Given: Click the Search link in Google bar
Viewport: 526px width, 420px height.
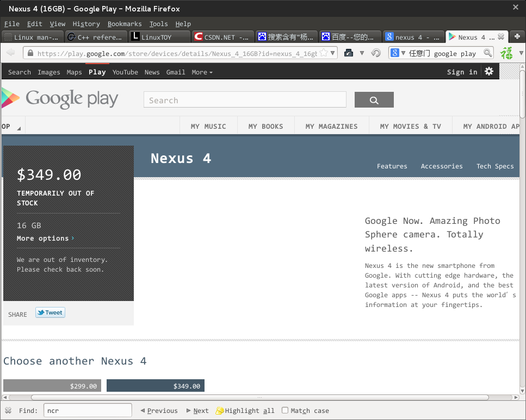Looking at the screenshot, I should 20,72.
